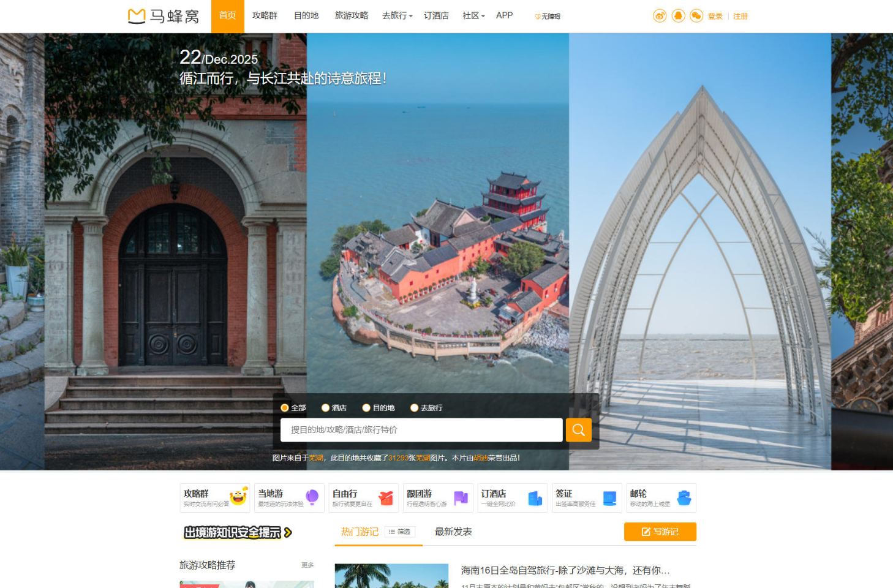Focus the destination search input field

point(421,430)
